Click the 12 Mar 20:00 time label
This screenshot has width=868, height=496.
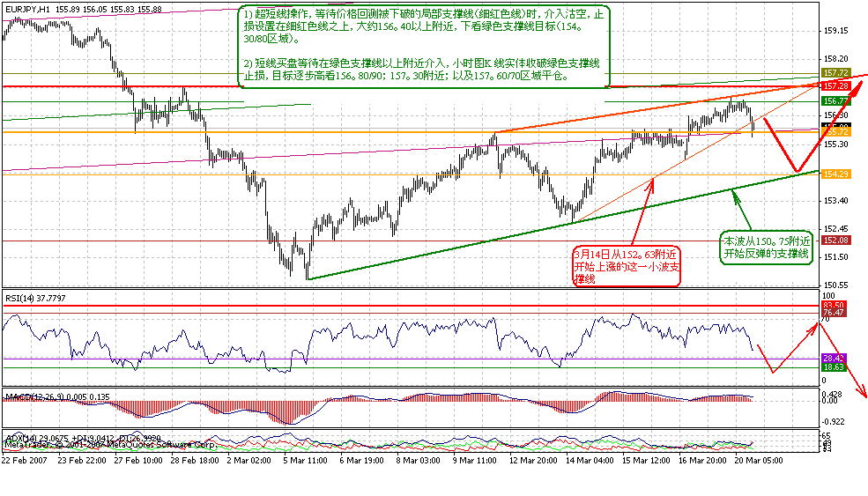point(533,461)
